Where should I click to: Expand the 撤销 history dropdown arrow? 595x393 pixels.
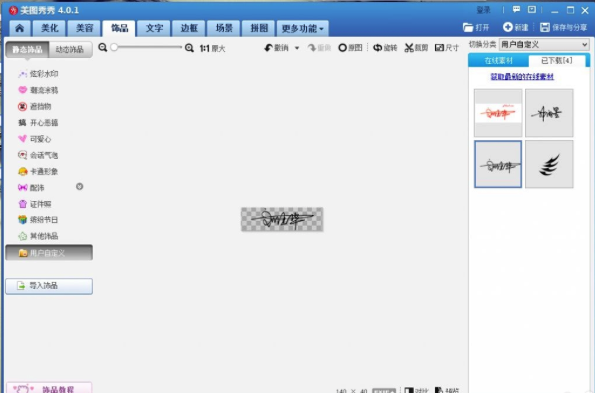[297, 48]
